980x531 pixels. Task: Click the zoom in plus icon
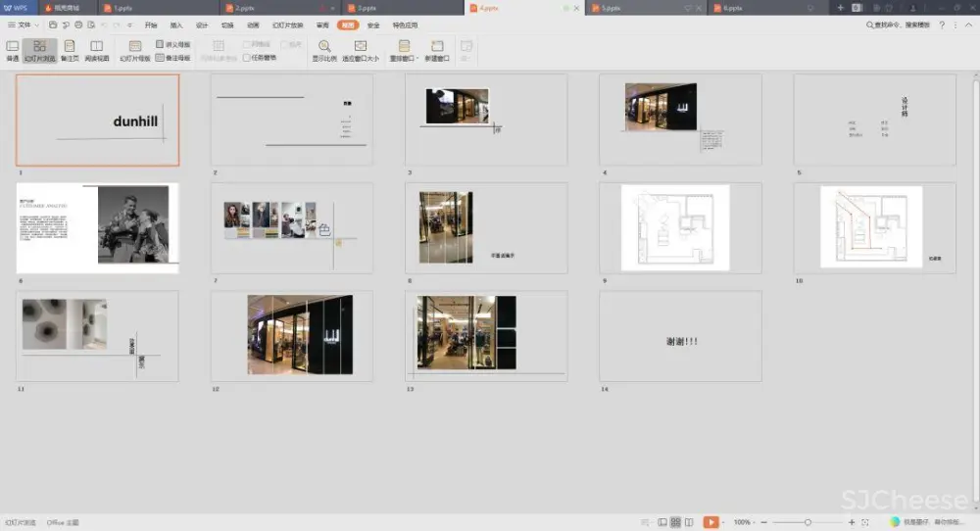(x=852, y=522)
